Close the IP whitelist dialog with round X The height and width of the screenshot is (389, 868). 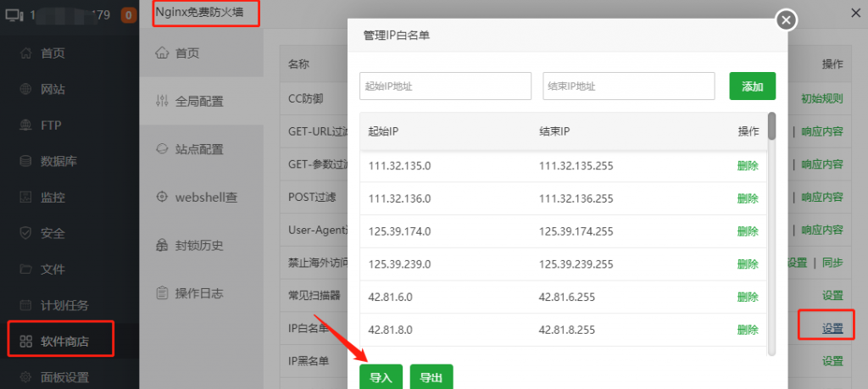(x=787, y=20)
